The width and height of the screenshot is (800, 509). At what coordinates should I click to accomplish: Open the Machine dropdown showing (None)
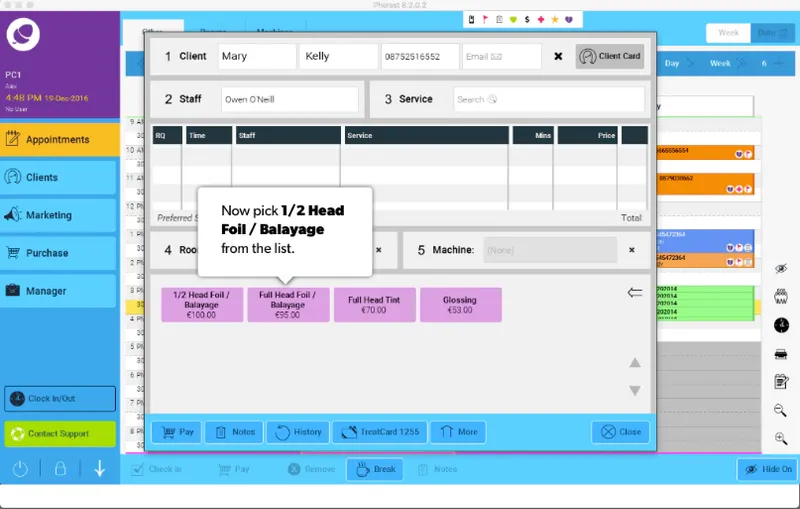(550, 250)
